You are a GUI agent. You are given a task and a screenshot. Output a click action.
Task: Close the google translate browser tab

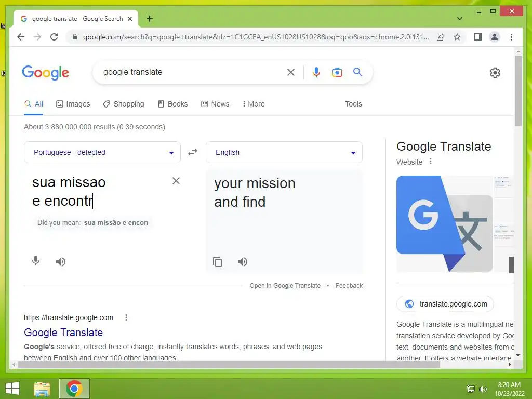pyautogui.click(x=130, y=19)
